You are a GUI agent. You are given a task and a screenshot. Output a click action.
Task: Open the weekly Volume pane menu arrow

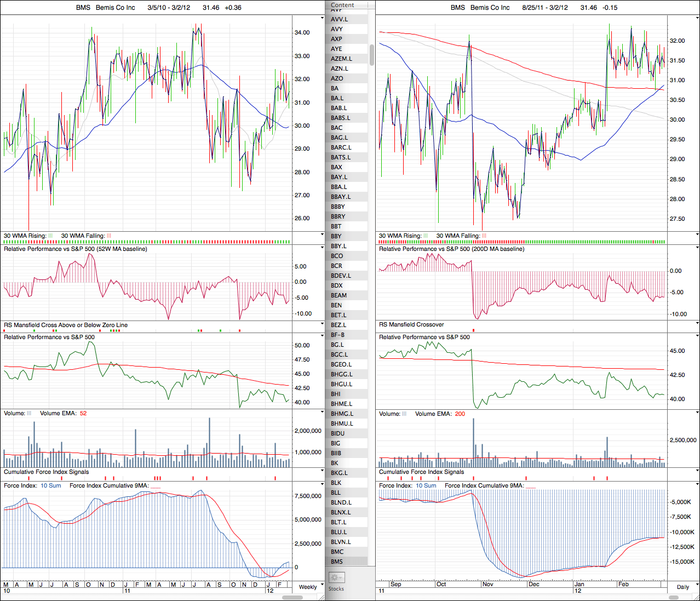pos(322,413)
